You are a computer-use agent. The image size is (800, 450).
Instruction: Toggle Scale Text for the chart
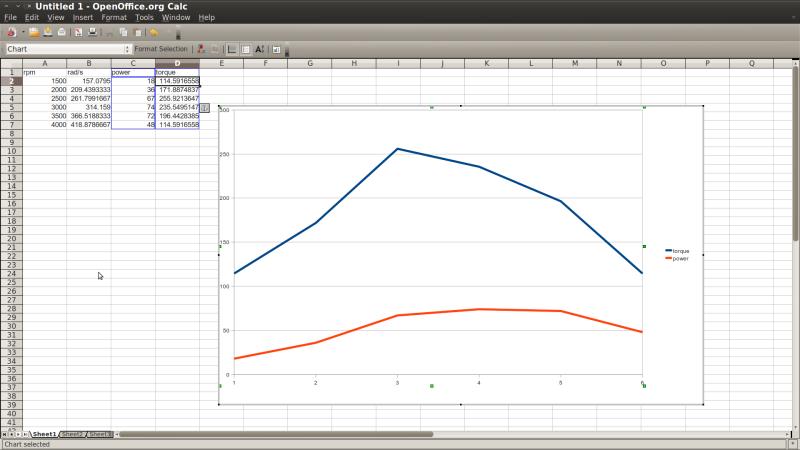[x=260, y=49]
